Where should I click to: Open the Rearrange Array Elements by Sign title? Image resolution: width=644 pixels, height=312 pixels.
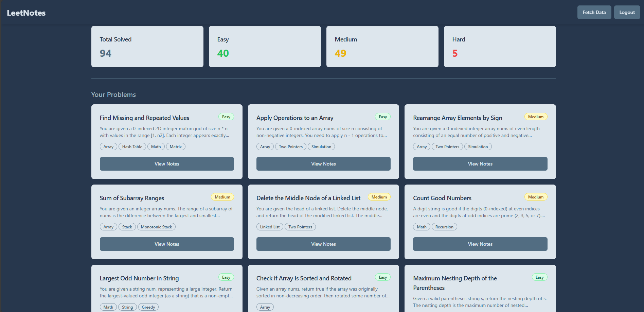click(458, 118)
